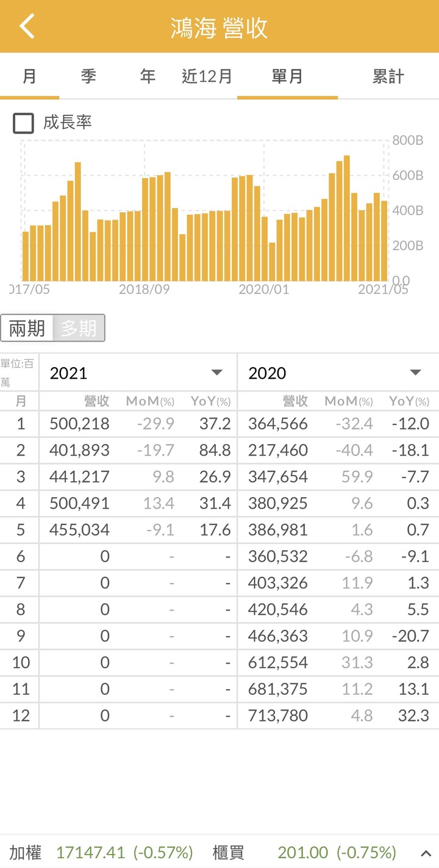The width and height of the screenshot is (439, 868).
Task: Tap the 單位:百萬 unit label
Action: coord(18,373)
